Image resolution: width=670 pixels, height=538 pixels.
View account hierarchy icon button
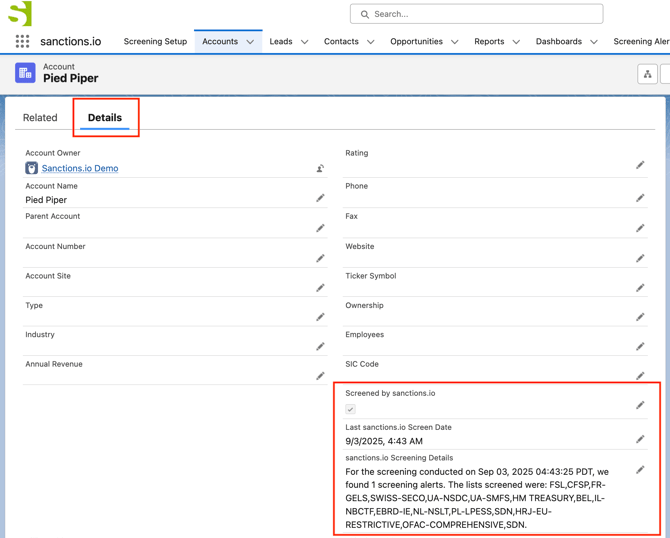647,74
